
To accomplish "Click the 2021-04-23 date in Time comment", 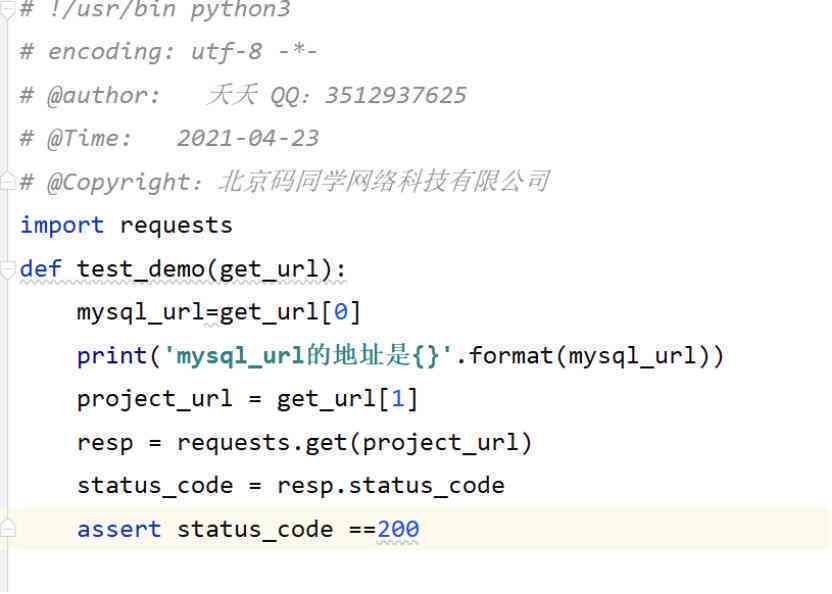I will (248, 139).
